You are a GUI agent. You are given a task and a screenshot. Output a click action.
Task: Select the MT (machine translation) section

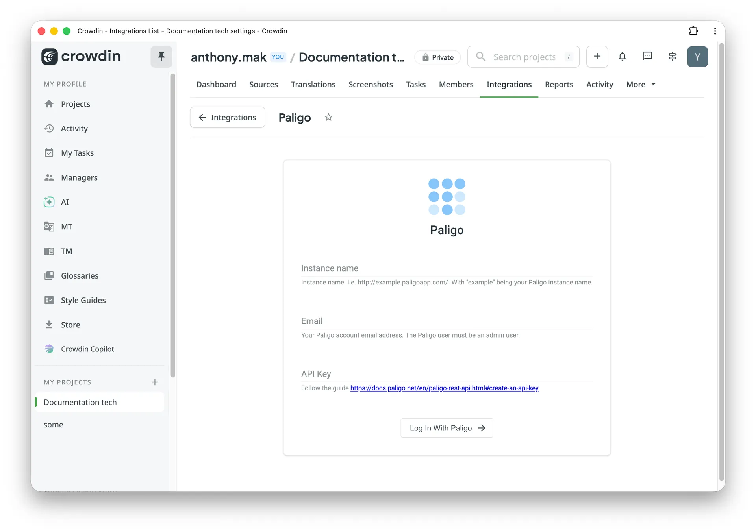pos(67,226)
